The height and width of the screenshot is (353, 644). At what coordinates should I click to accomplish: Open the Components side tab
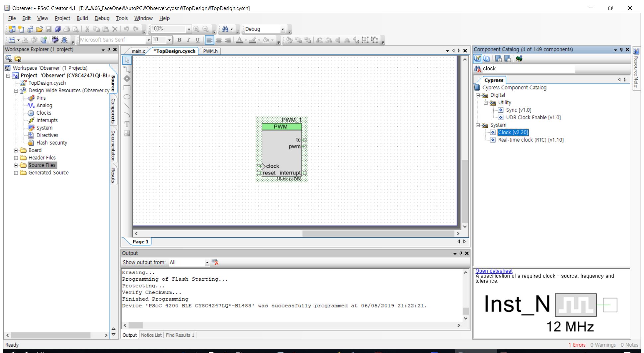click(x=113, y=111)
